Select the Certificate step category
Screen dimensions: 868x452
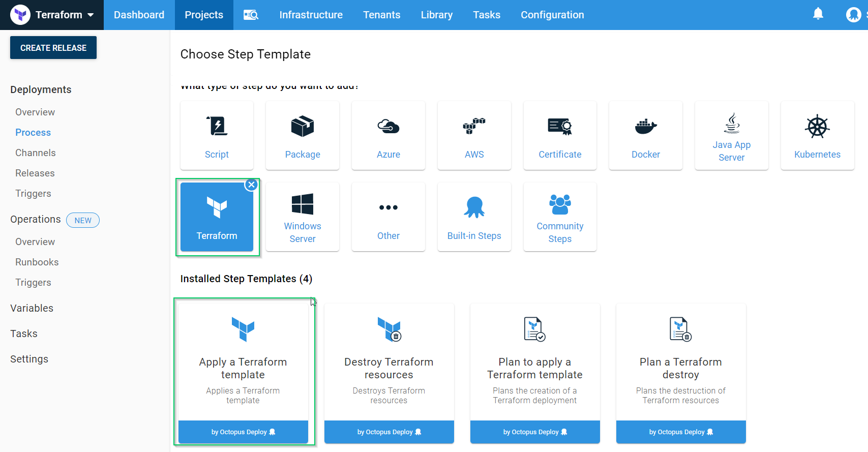[560, 135]
